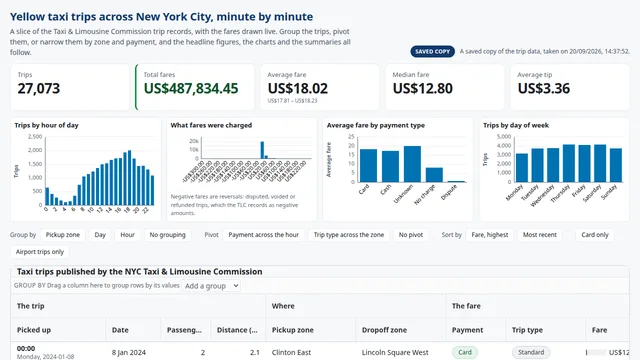Click the No charge bar in payment chart
Image resolution: width=640 pixels, height=360 pixels.
point(434,175)
